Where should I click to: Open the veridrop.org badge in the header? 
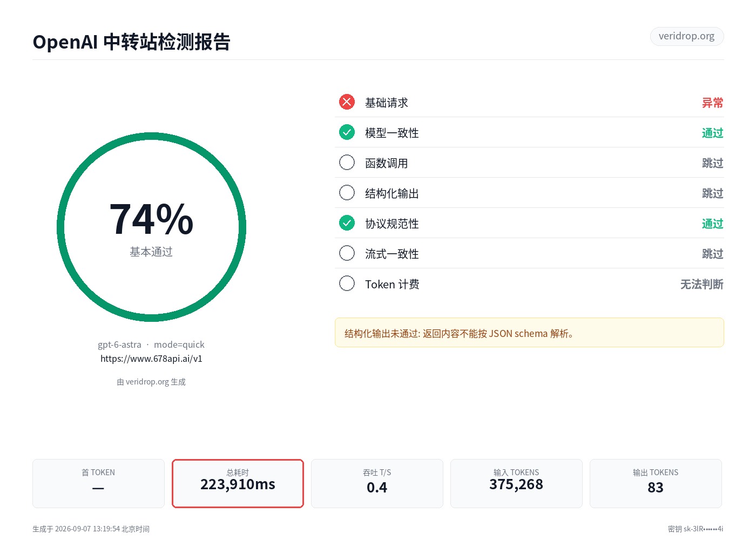click(686, 36)
